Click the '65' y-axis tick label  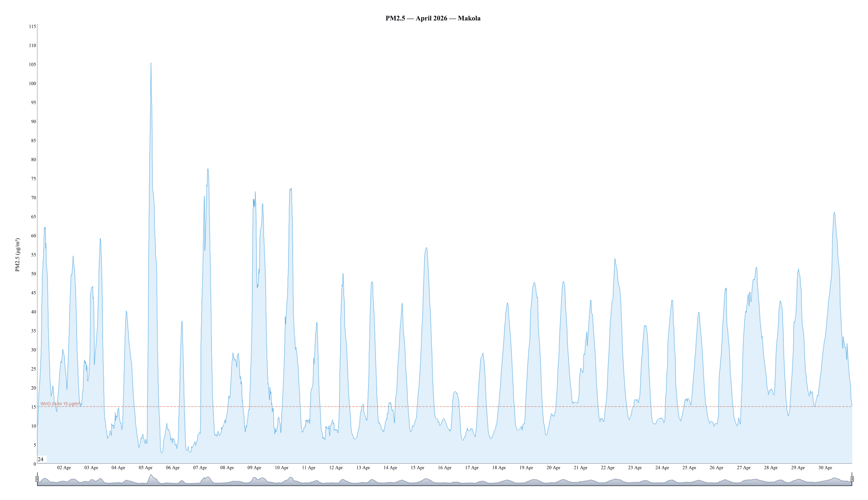(33, 217)
